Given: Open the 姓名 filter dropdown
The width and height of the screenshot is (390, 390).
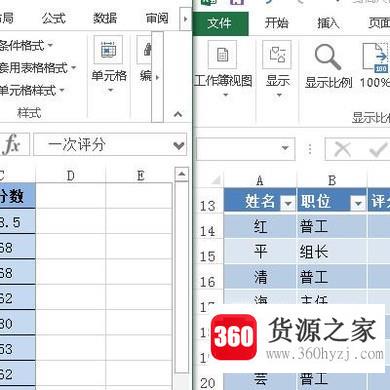Looking at the screenshot, I should click(288, 203).
